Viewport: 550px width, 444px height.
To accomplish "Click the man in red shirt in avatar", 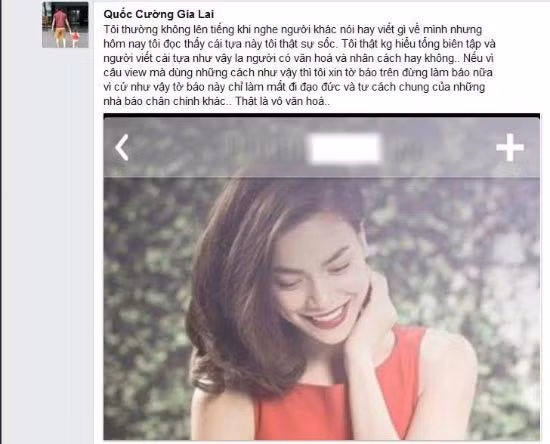I will (60, 27).
